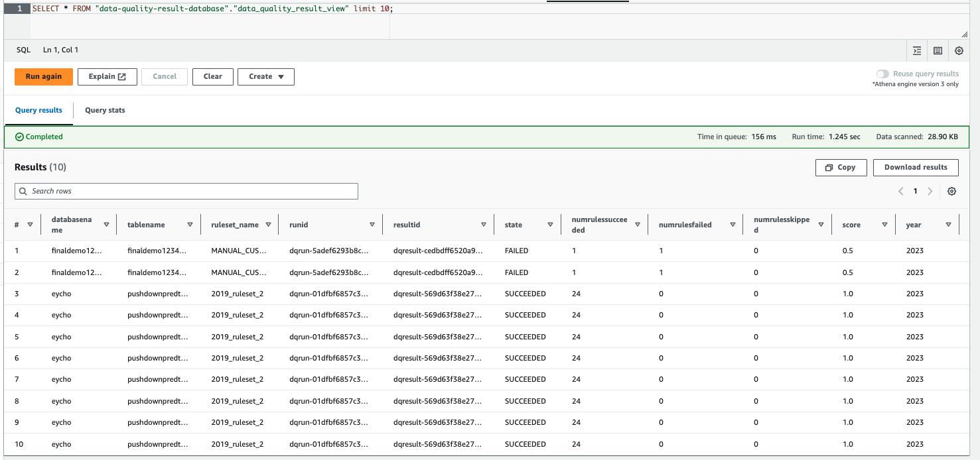Select the Query results tab
The image size is (980, 460).
coord(38,110)
